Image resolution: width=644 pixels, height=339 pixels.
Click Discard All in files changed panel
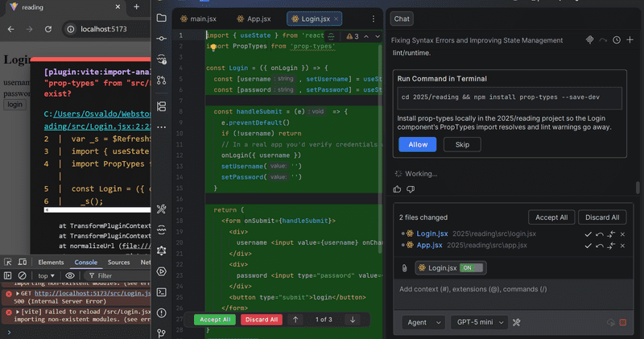(x=602, y=217)
